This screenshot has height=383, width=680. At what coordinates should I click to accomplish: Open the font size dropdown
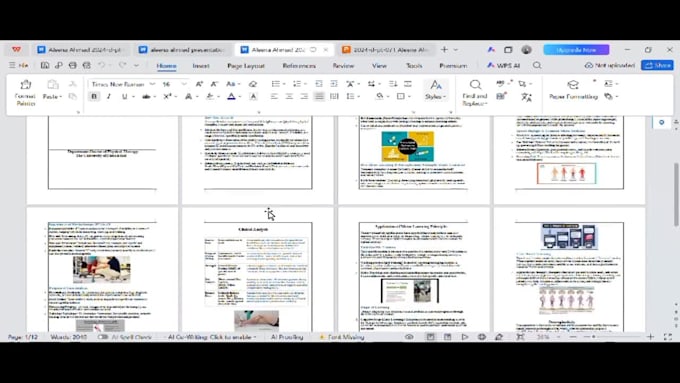[x=184, y=84]
